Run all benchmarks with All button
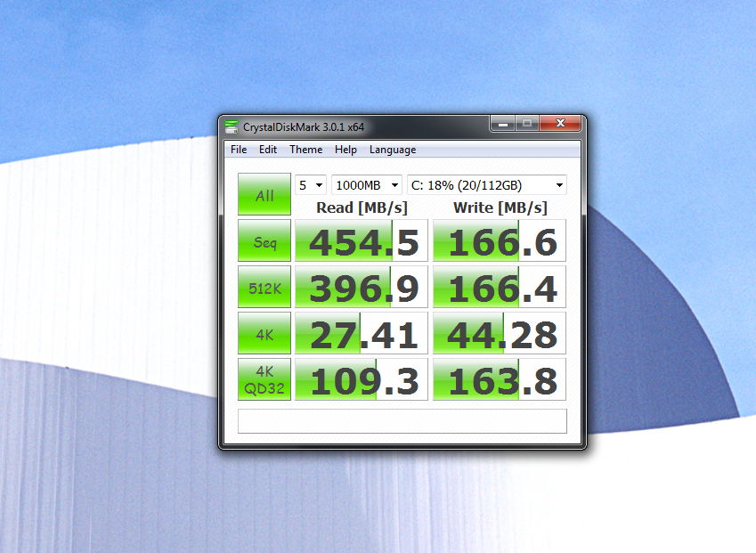The image size is (756, 553). (x=264, y=194)
